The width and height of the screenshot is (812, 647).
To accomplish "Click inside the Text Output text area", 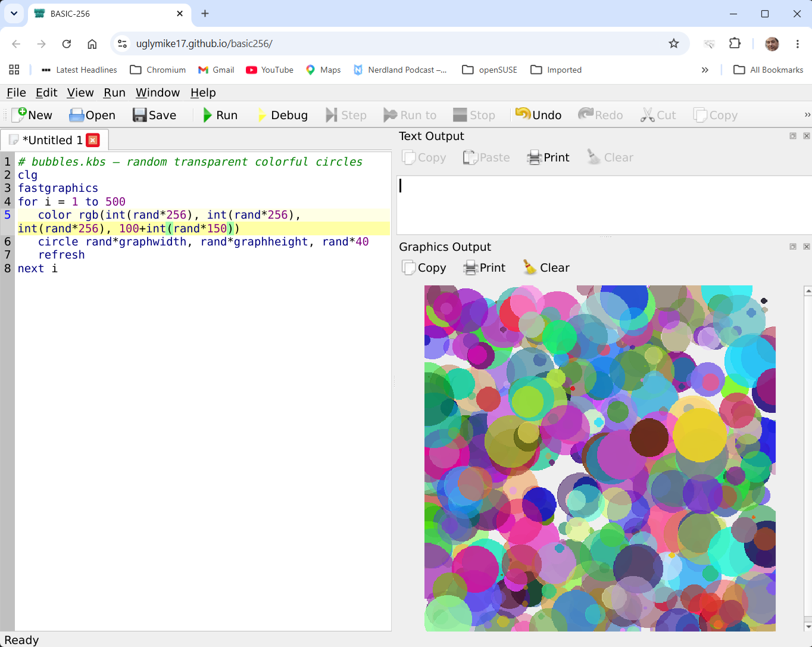I will (x=604, y=205).
